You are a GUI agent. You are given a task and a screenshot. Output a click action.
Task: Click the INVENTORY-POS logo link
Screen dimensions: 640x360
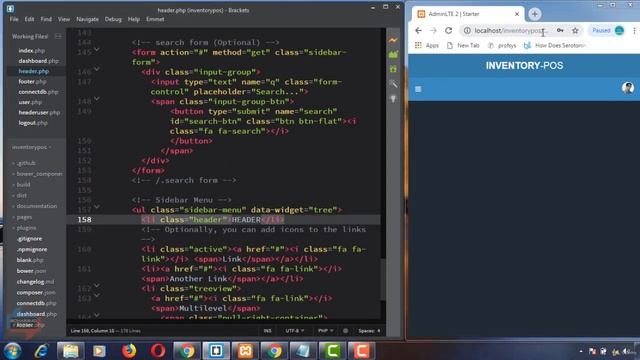pos(524,65)
